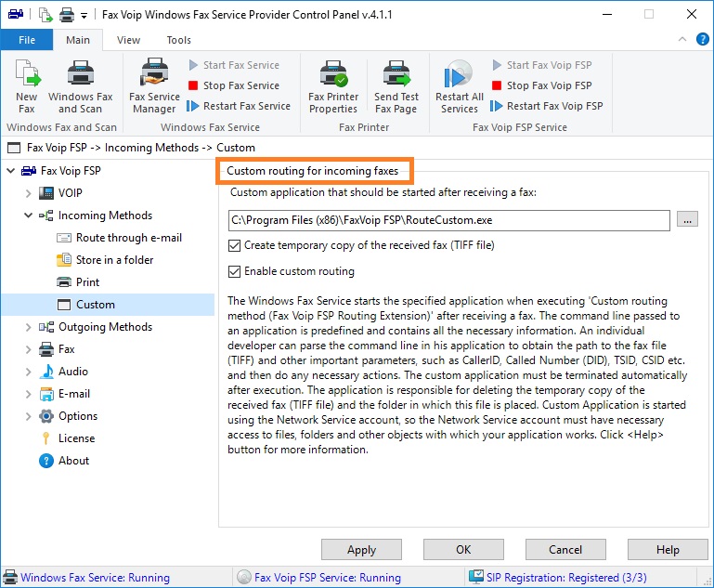Viewport: 714px width, 588px height.
Task: Click the custom application path field
Action: click(x=449, y=221)
